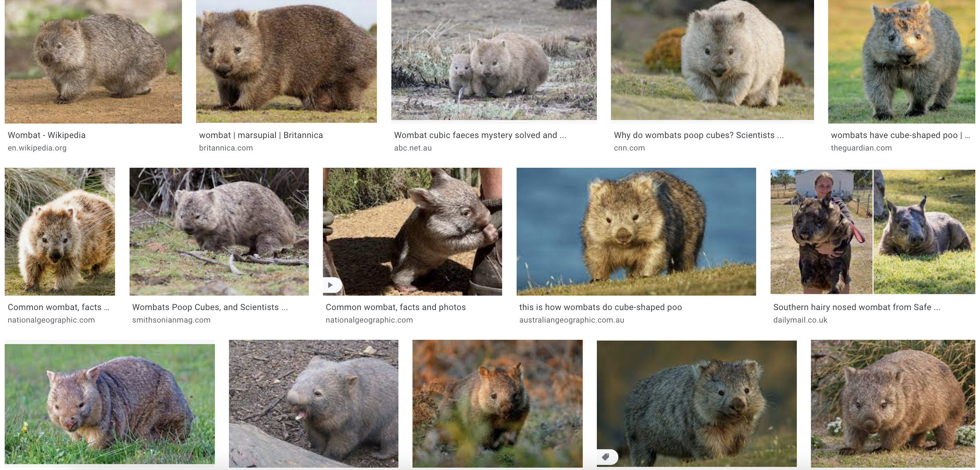The height and width of the screenshot is (470, 980).
Task: Open the Guardian cube-shaped poo image
Action: coord(902,62)
